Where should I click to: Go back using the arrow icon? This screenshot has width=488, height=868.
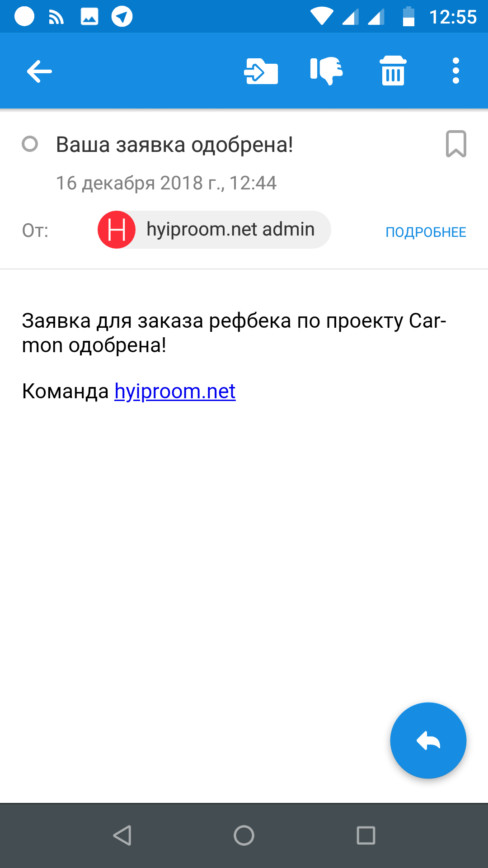(39, 71)
